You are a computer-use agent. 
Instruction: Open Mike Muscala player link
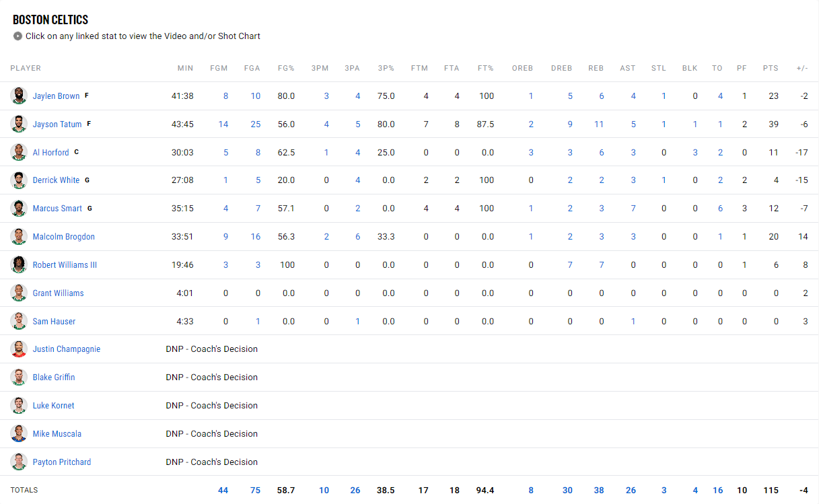57,434
